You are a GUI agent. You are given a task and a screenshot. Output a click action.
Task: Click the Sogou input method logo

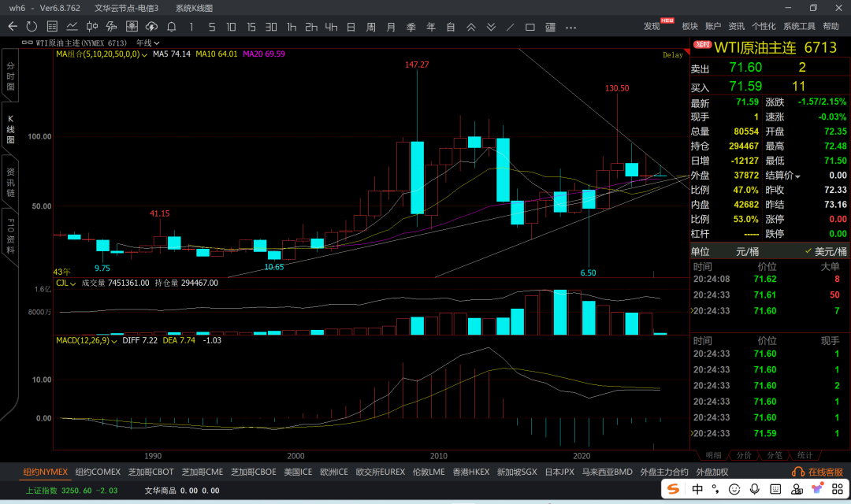coord(673,489)
